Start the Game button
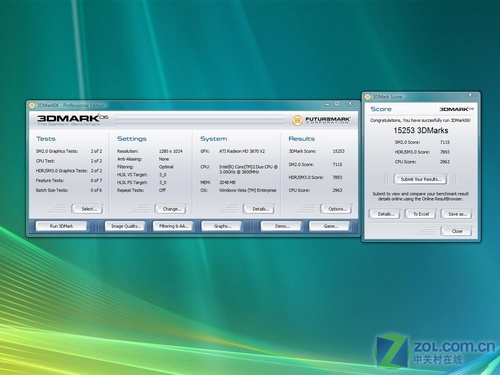 pos(330,226)
